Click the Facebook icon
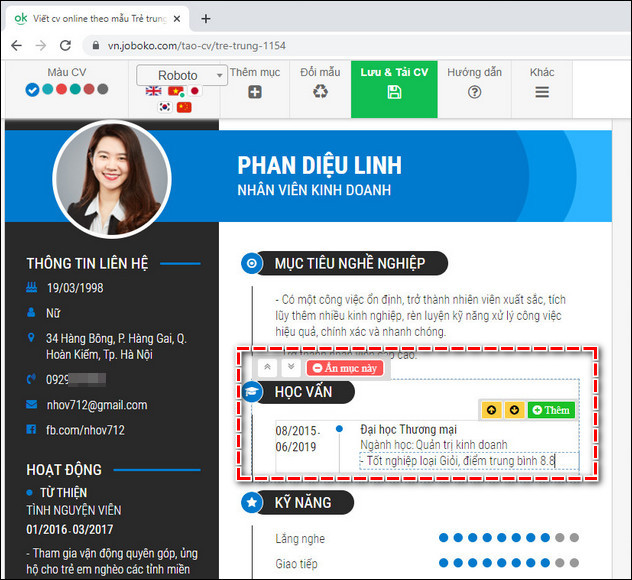Screen dimensions: 632x580 pos(31,429)
